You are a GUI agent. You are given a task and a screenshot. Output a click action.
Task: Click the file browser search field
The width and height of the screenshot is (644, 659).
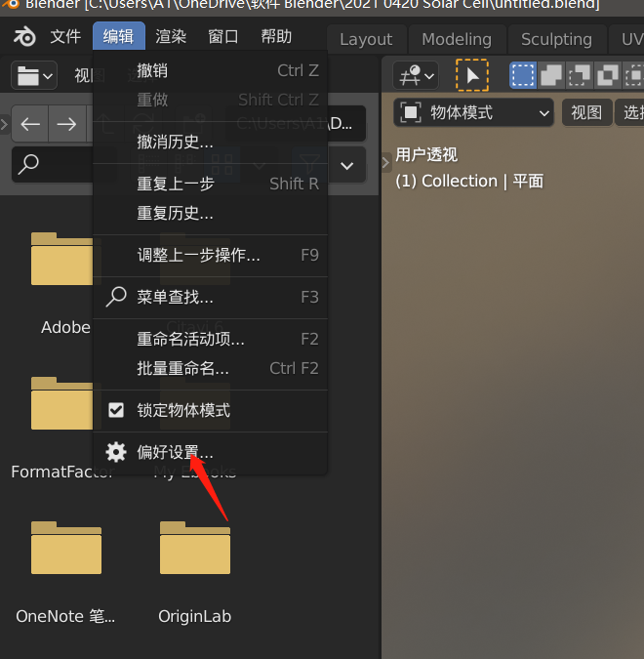(x=53, y=164)
